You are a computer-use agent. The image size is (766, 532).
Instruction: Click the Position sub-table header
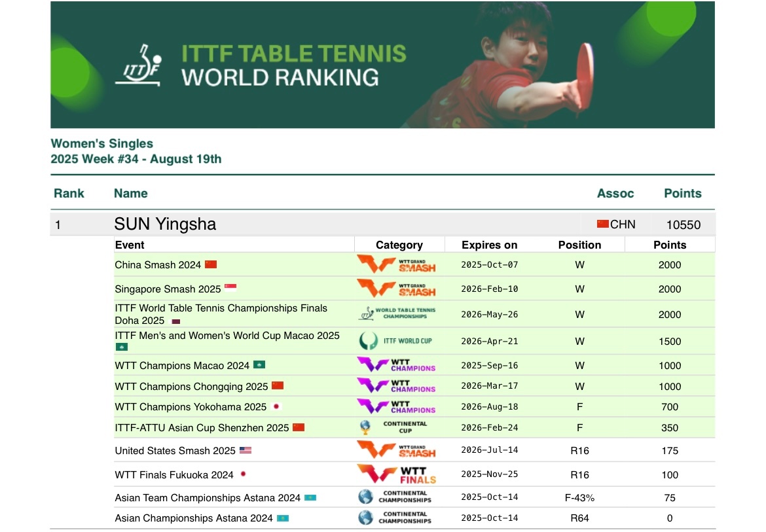pyautogui.click(x=579, y=245)
